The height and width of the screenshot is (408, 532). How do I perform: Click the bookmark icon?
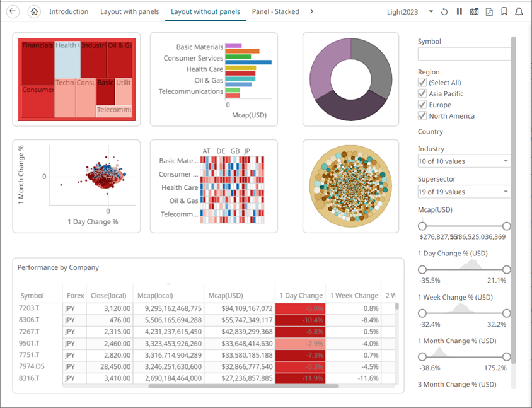coord(504,11)
